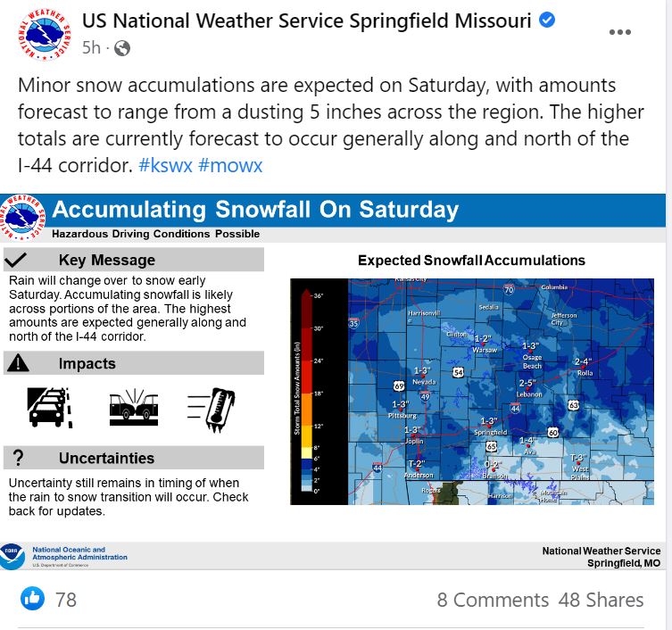
Task: Click the car collision impact icon
Action: point(134,407)
